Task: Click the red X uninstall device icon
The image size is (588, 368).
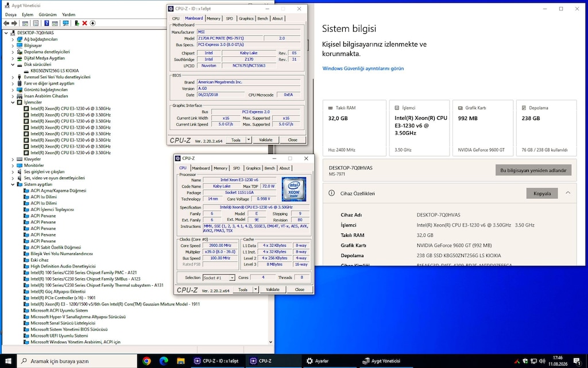Action: click(x=85, y=23)
